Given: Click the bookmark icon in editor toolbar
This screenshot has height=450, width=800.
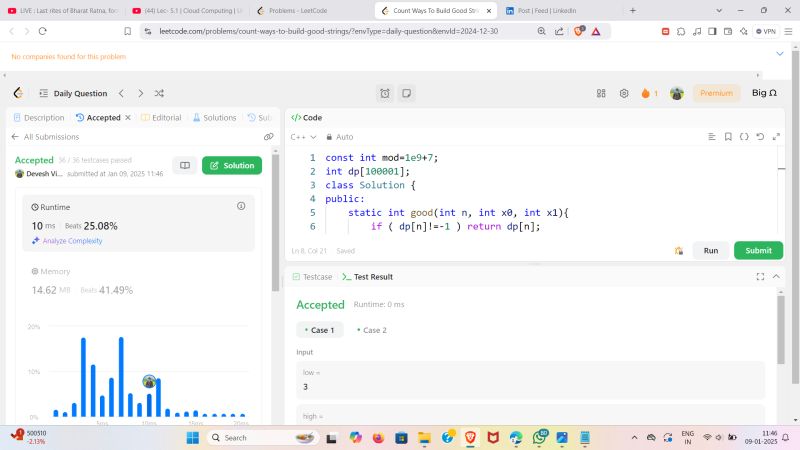Looking at the screenshot, I should click(728, 137).
